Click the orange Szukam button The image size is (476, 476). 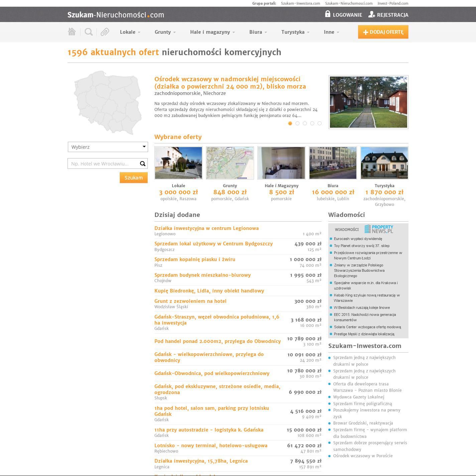[134, 177]
